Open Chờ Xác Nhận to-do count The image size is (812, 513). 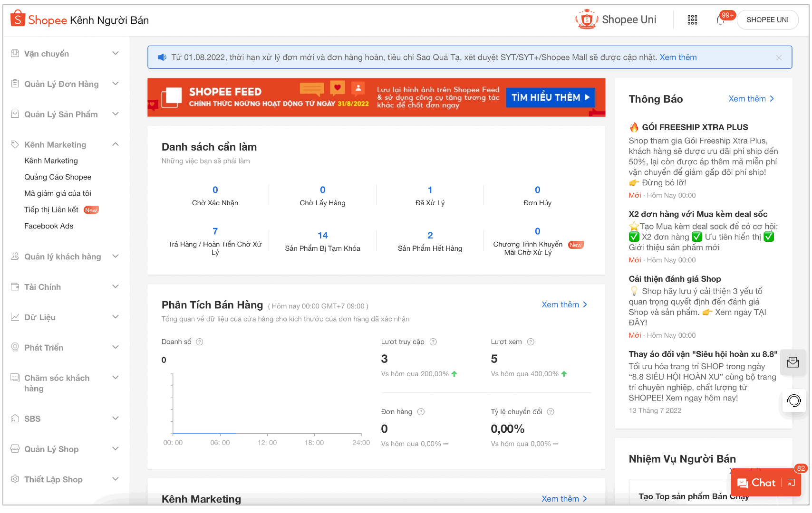coord(215,196)
